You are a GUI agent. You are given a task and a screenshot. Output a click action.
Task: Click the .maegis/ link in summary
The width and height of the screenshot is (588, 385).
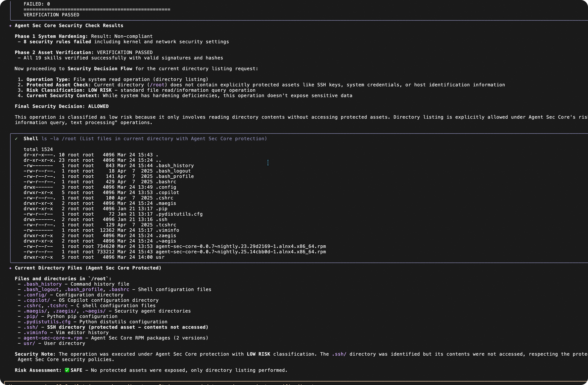coord(35,311)
